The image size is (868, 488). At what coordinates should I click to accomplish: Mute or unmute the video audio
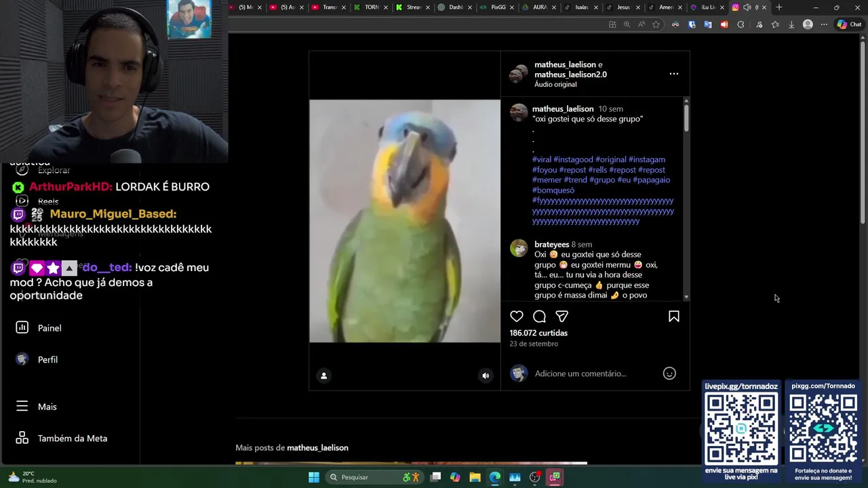coord(486,375)
